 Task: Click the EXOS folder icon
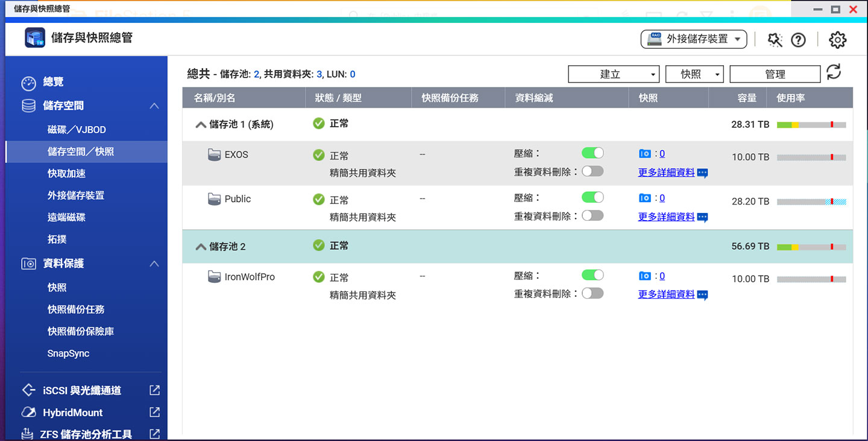(215, 154)
